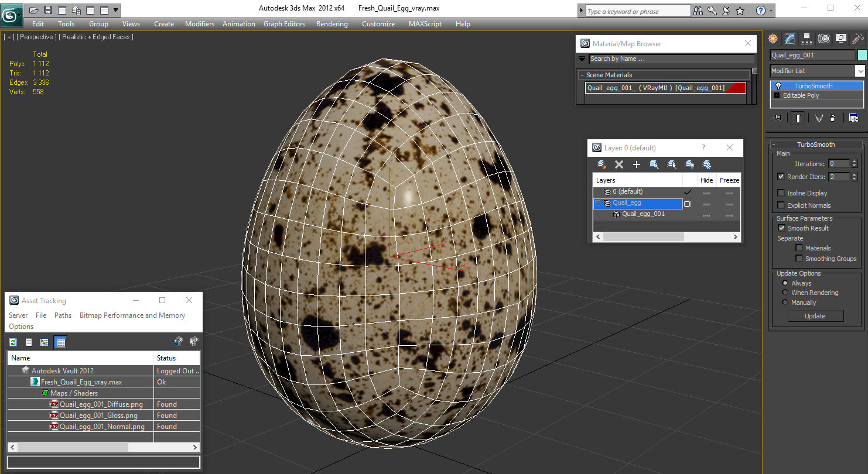The height and width of the screenshot is (474, 868).
Task: Click Select Highlighted Objects and Layers icon
Action: tap(654, 164)
